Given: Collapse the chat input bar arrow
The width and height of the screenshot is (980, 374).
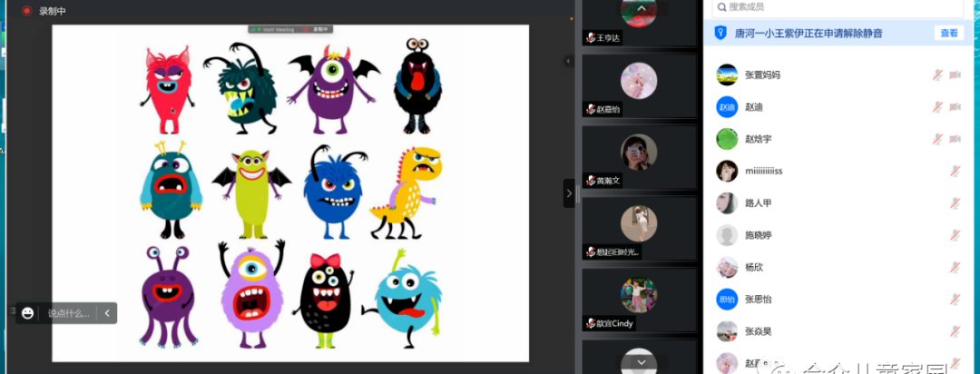Looking at the screenshot, I should click(x=107, y=313).
